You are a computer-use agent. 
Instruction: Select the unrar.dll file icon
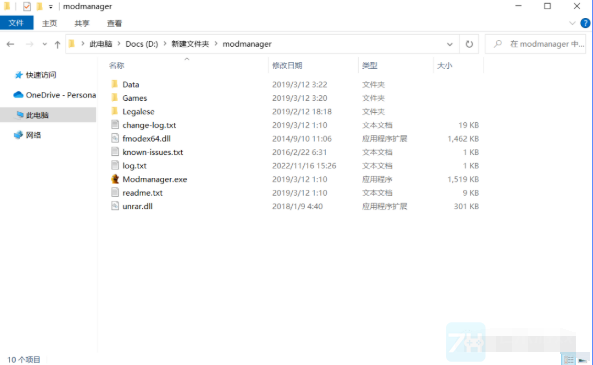coord(115,206)
